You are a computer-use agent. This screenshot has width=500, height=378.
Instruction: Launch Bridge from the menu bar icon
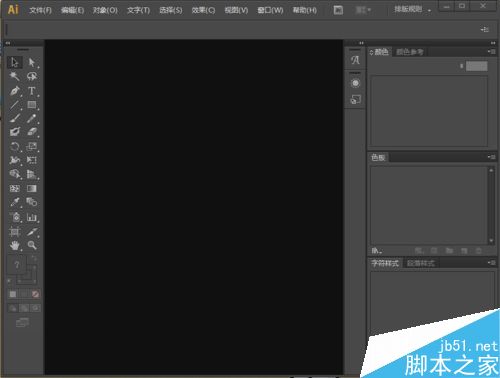pos(338,10)
